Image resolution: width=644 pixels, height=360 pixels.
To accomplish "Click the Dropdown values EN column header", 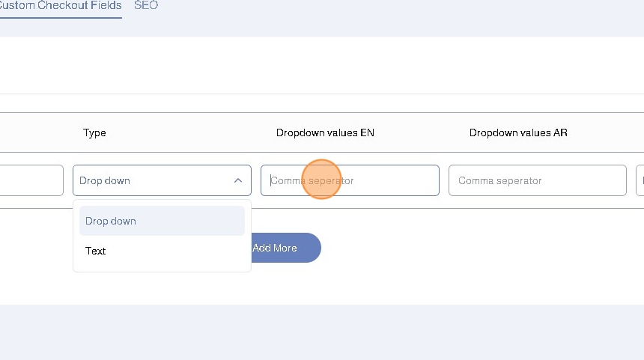I will 325,132.
